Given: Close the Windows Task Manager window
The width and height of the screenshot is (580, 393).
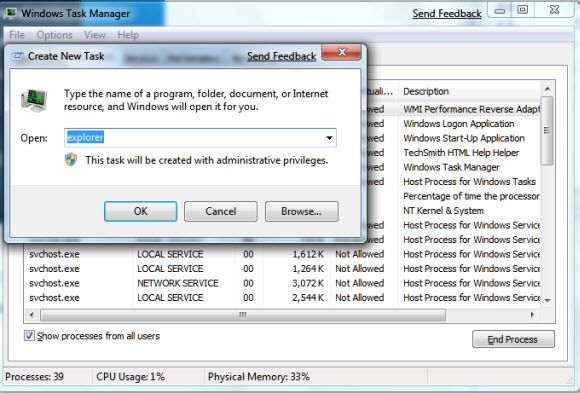Looking at the screenshot, I should pos(554,10).
